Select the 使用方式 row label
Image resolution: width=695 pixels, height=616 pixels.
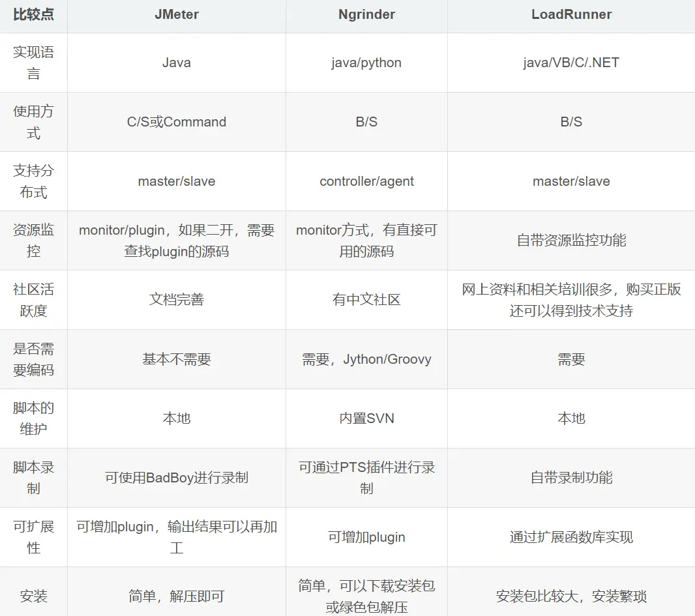pos(33,122)
